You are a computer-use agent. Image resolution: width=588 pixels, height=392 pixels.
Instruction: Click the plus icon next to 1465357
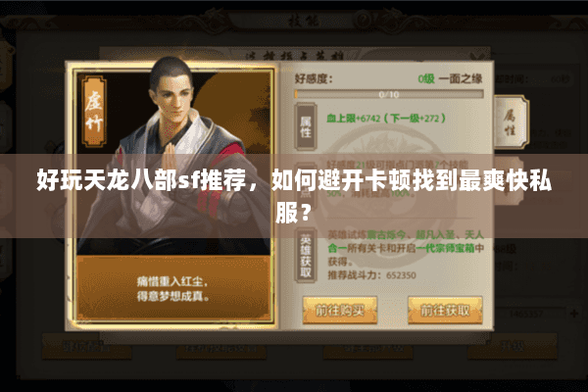click(574, 314)
